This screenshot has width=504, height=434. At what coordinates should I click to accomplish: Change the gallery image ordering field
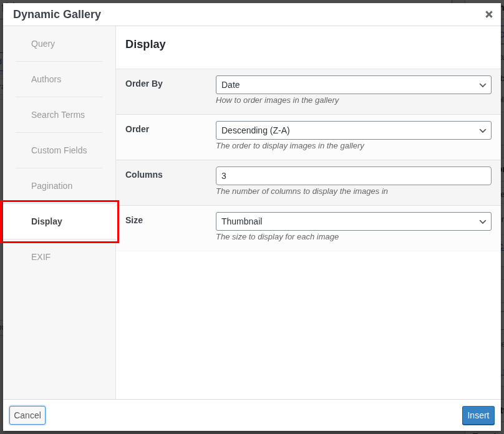click(353, 85)
